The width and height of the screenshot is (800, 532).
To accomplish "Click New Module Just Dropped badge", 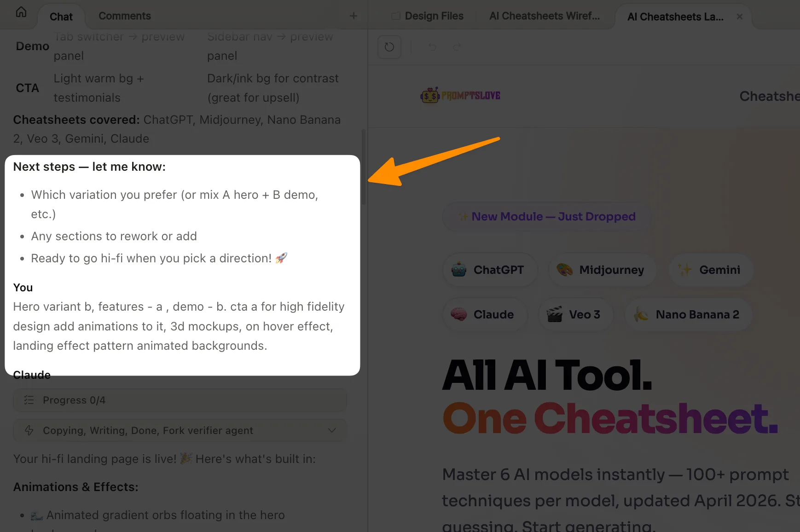I will (547, 217).
